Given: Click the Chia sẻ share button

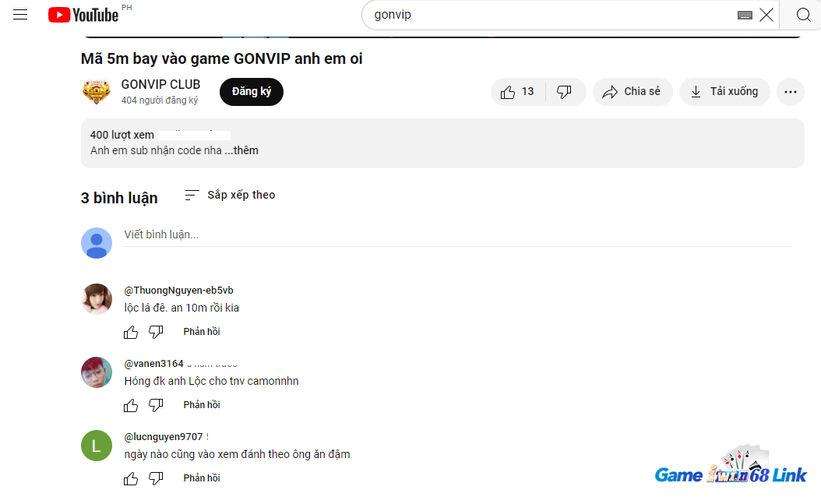Looking at the screenshot, I should 631,92.
